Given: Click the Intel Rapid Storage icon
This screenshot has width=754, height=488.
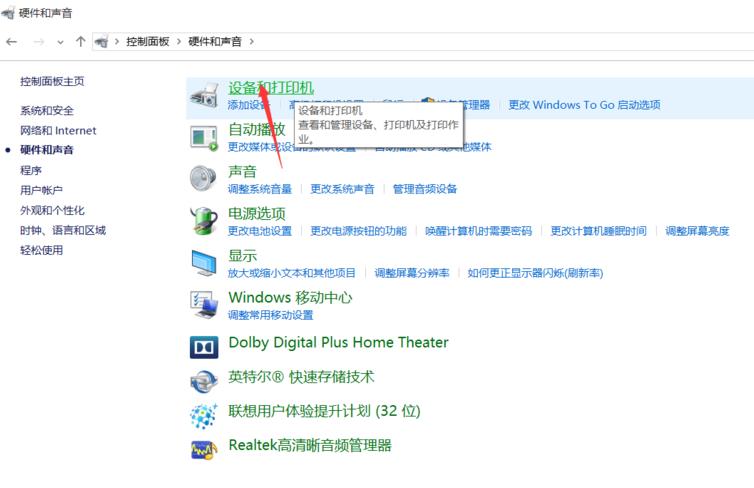Looking at the screenshot, I should click(204, 382).
